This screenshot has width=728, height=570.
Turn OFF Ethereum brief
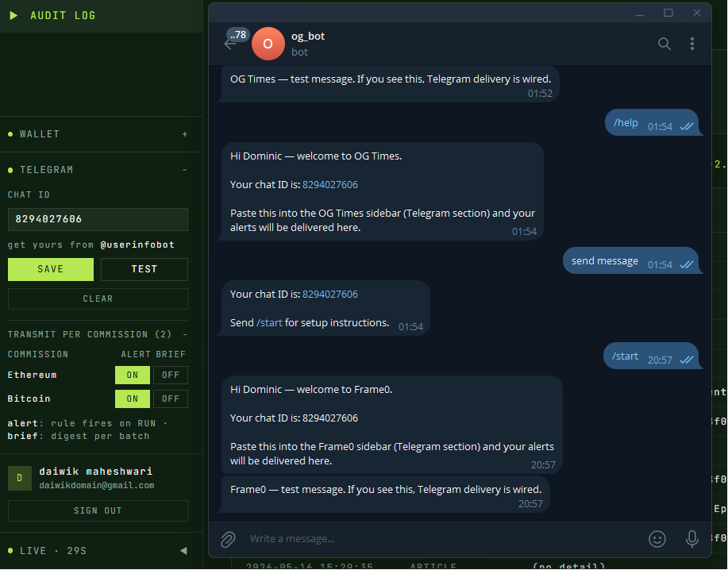(171, 375)
